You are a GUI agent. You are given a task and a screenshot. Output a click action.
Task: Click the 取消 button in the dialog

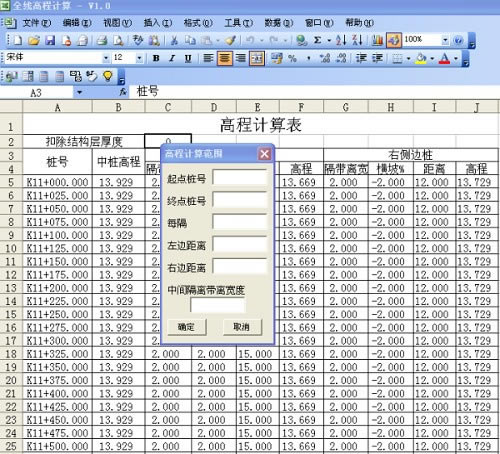tap(242, 327)
